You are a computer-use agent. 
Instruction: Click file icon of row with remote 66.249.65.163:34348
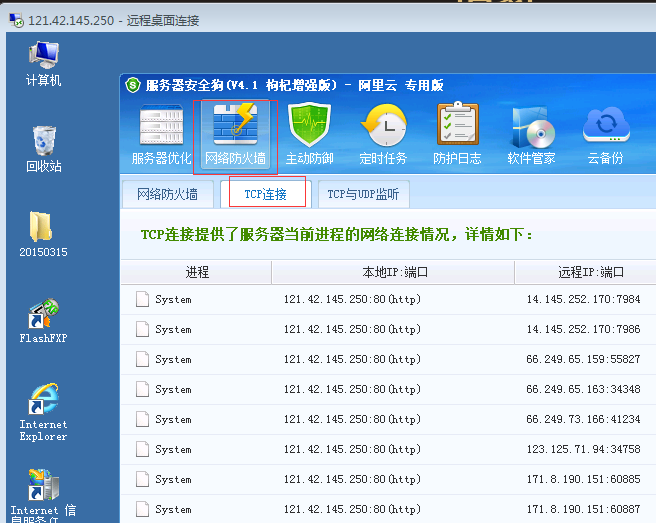142,389
